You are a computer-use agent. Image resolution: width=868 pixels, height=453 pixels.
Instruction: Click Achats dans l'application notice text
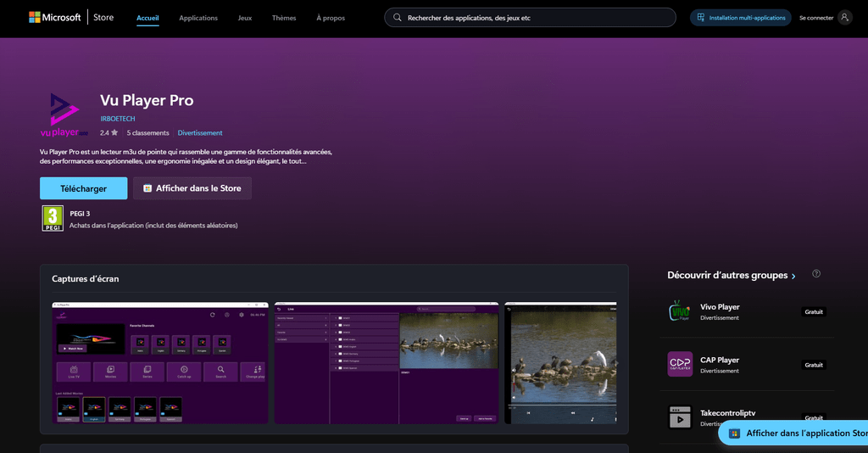click(x=153, y=226)
